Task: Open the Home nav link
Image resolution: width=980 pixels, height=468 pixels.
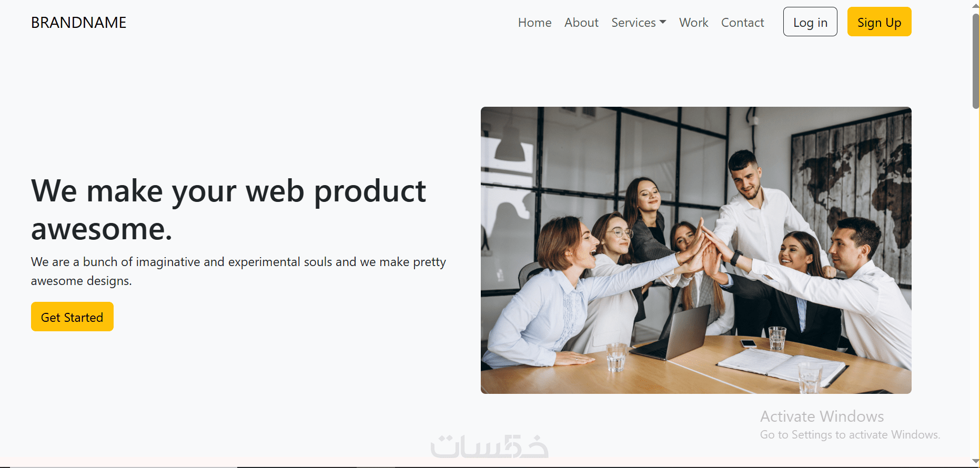Action: point(534,23)
